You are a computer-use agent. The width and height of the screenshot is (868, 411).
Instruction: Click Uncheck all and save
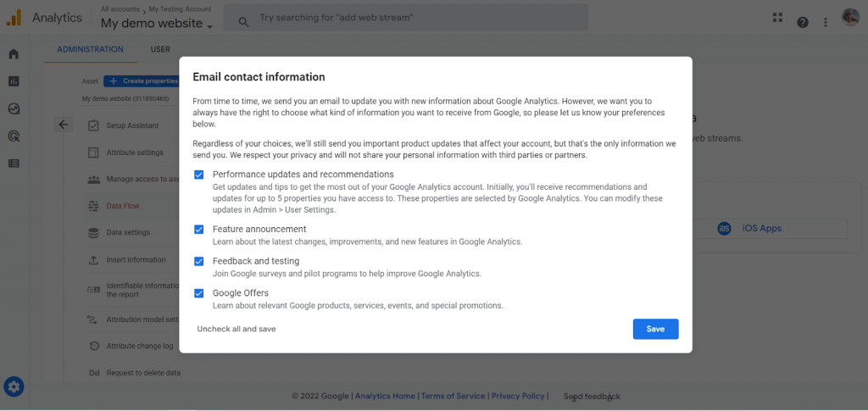(x=236, y=329)
